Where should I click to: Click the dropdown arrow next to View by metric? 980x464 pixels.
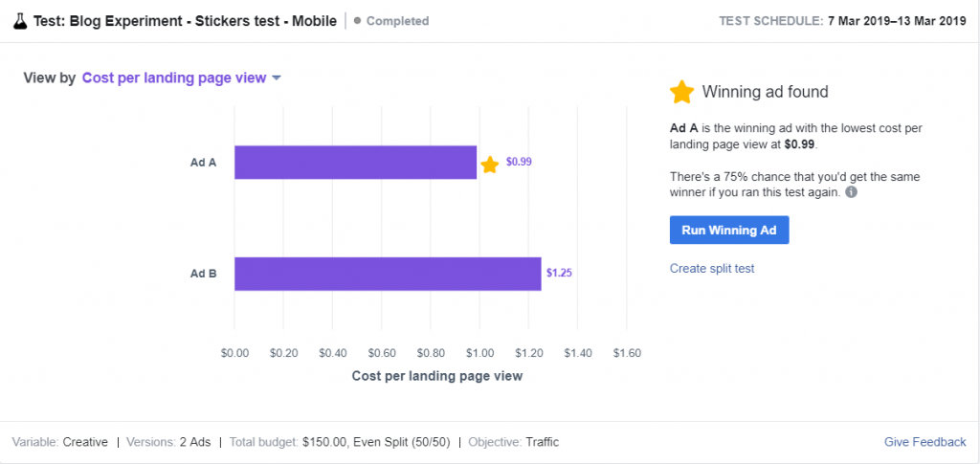click(277, 78)
